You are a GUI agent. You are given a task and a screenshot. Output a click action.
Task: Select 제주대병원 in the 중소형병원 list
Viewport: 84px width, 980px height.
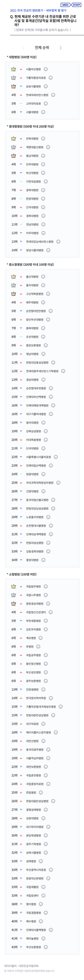[x=32, y=302]
